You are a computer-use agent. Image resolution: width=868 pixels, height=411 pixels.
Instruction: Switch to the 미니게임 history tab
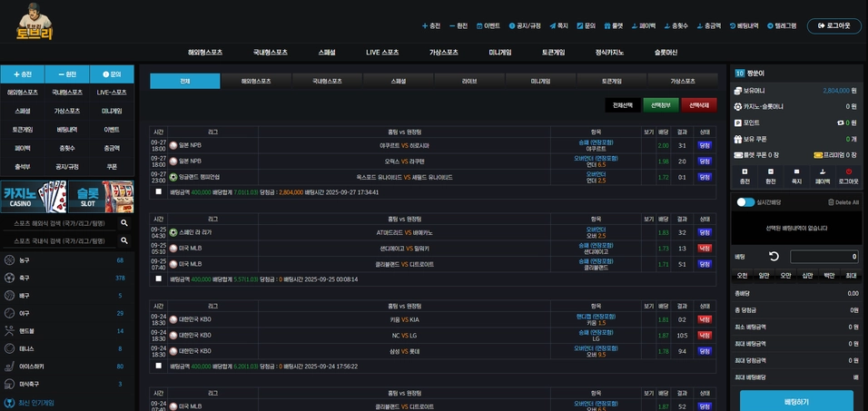coord(540,82)
